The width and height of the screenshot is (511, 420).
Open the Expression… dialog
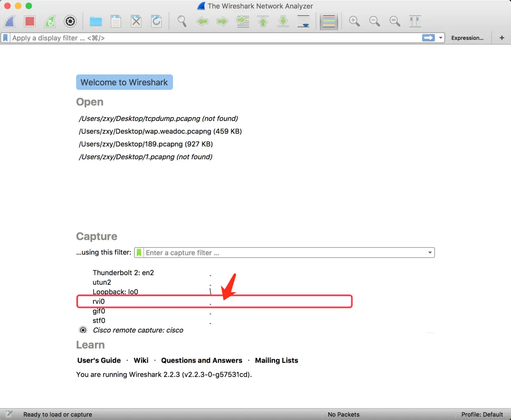(x=467, y=38)
